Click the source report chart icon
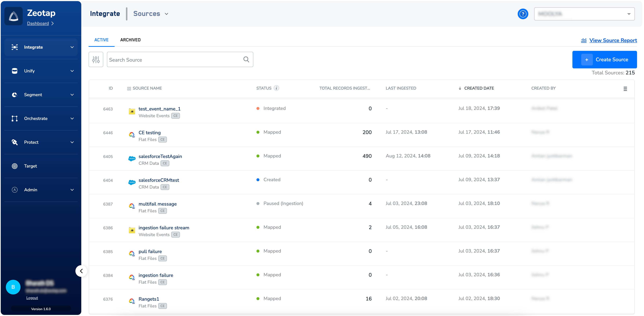The image size is (644, 316). click(584, 40)
